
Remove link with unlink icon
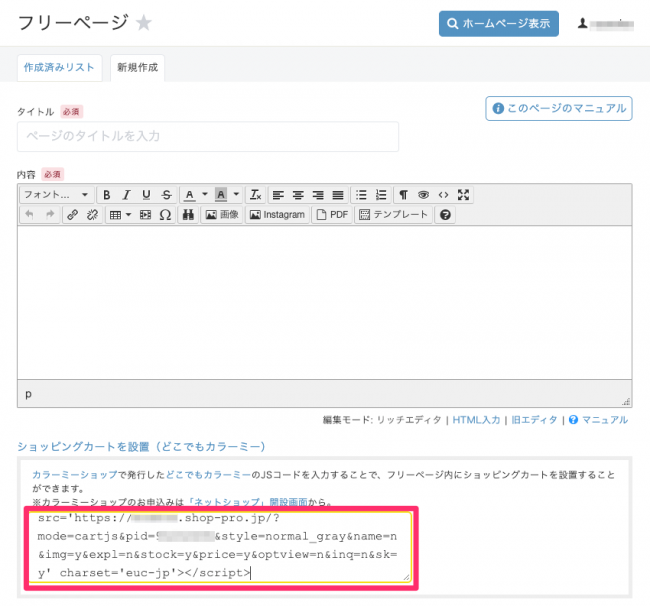coord(92,215)
